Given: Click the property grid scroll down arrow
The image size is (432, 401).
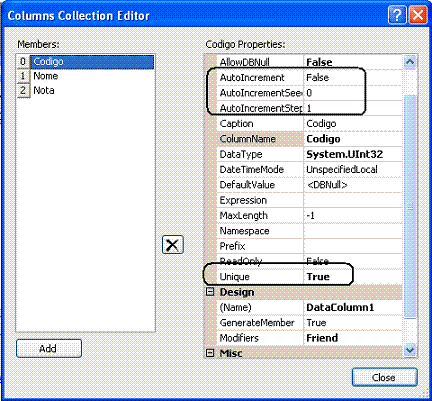Looking at the screenshot, I should [410, 350].
